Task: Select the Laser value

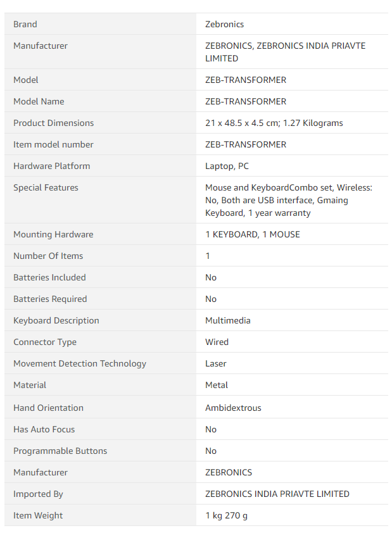Action: [215, 363]
